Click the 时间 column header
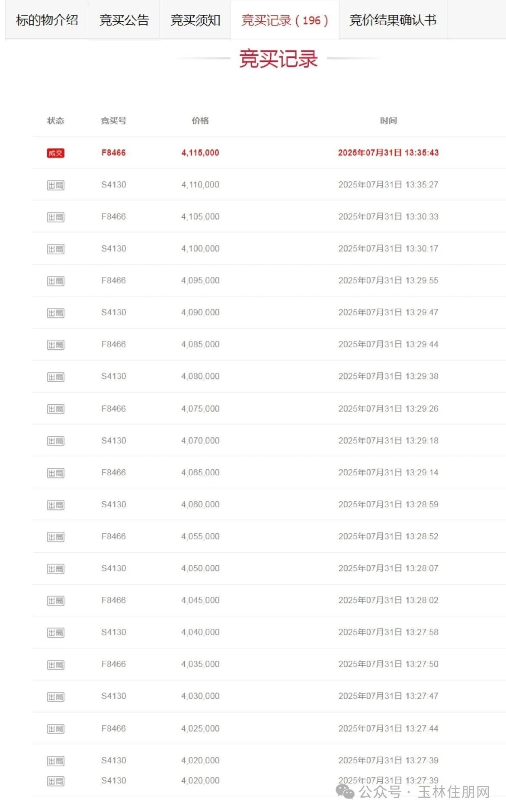The width and height of the screenshot is (506, 812). (x=388, y=121)
